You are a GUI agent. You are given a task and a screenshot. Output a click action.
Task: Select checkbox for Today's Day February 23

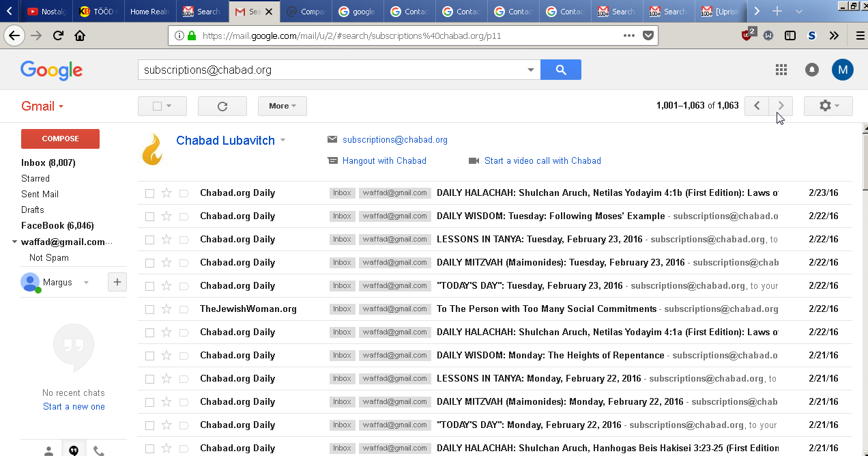click(x=149, y=286)
